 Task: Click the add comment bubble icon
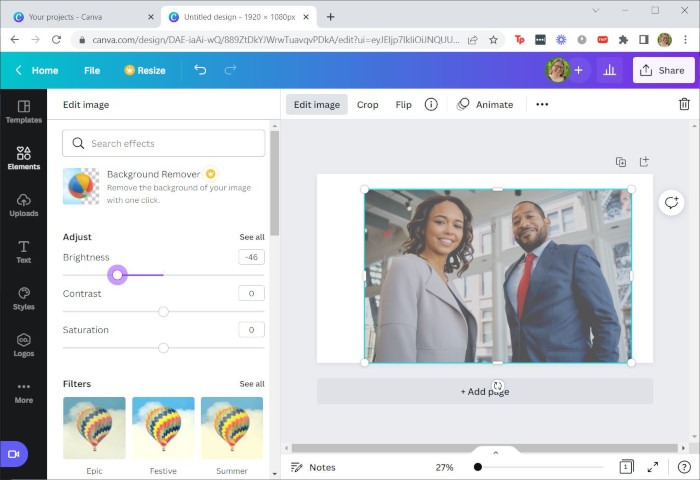point(671,203)
